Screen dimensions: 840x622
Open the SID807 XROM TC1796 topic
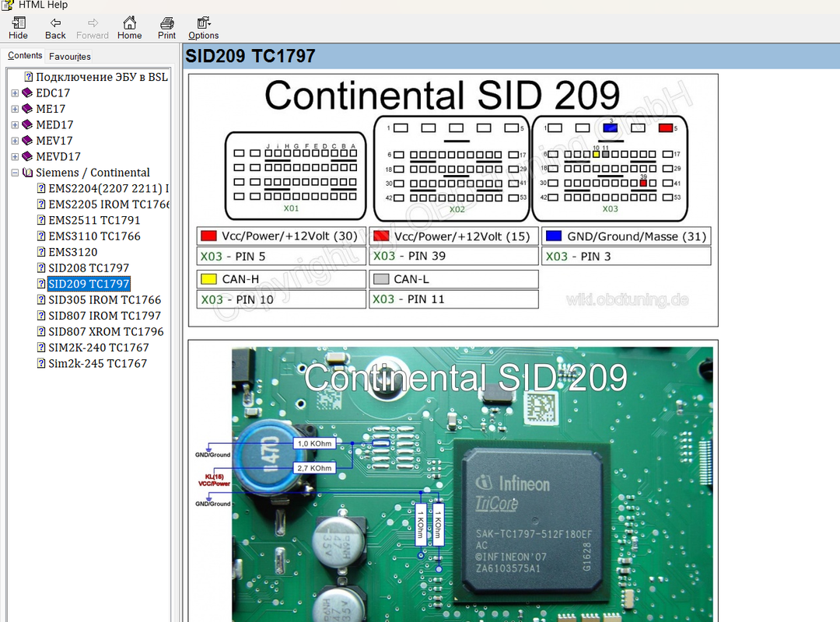coord(106,332)
